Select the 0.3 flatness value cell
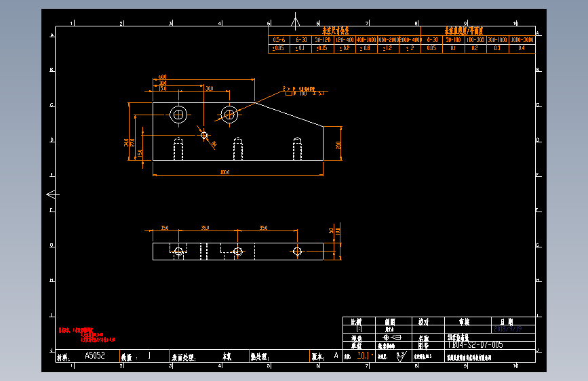Viewport: 588px width, 381px height. click(497, 48)
